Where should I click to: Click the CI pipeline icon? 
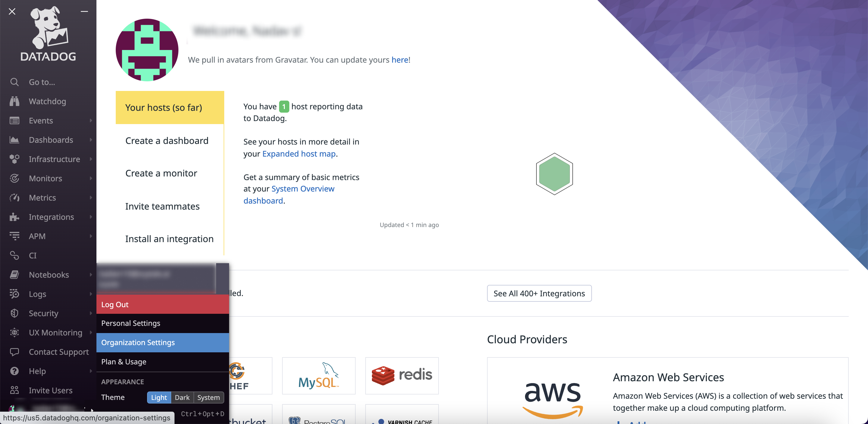coord(14,255)
